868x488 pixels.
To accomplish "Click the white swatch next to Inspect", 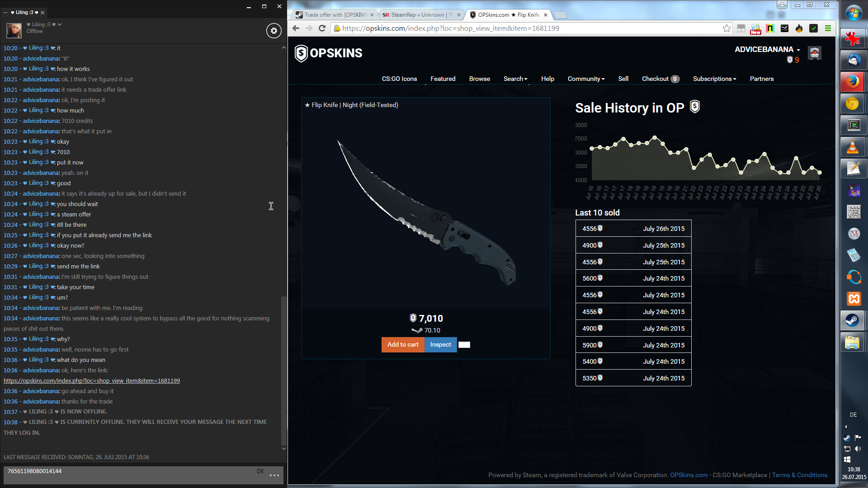I will point(464,345).
